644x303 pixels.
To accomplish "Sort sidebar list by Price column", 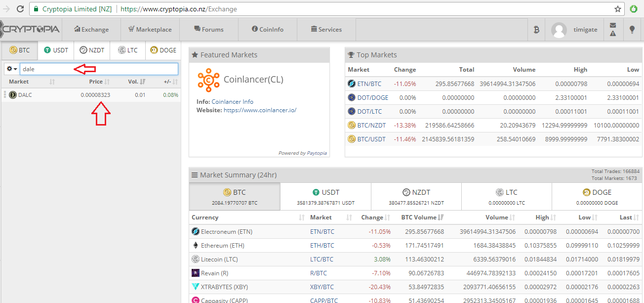I will (x=99, y=82).
